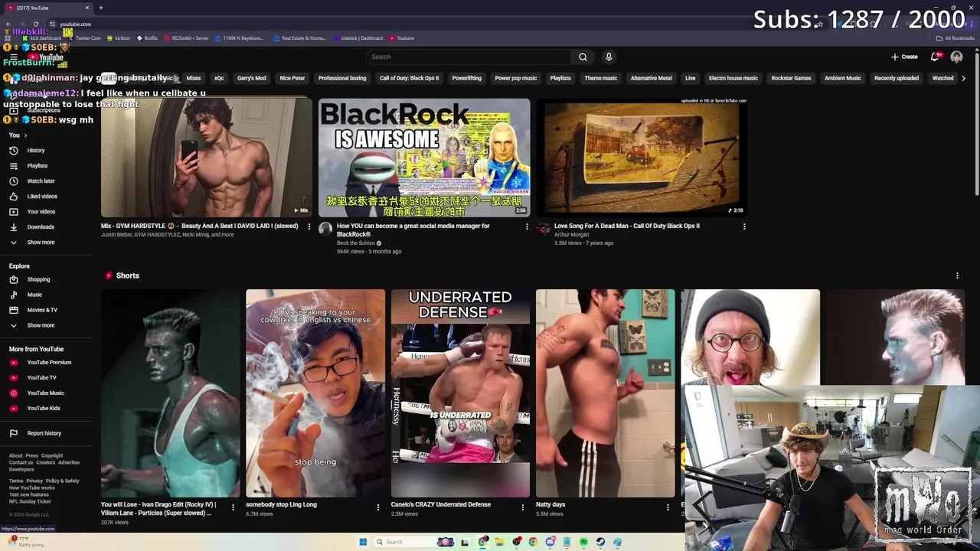
Task: Open YouTube Kids in the sidebar
Action: (47, 409)
